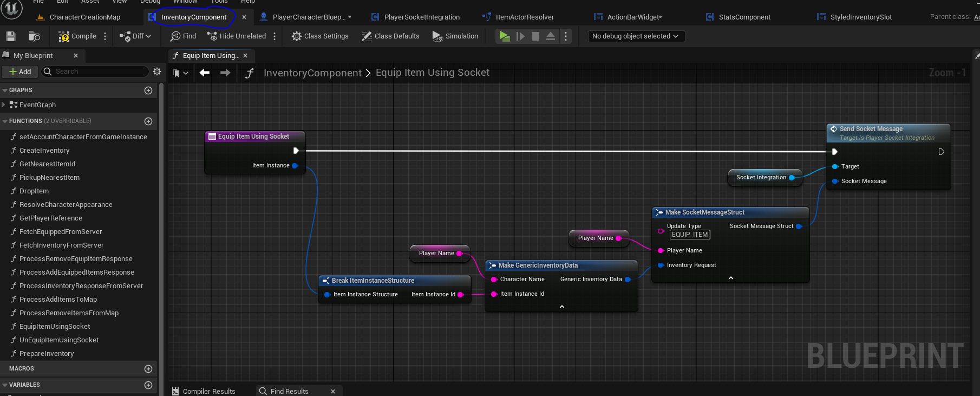Click the Equip Item Using Socket node title
Screen dimensions: 980x396
[253, 137]
